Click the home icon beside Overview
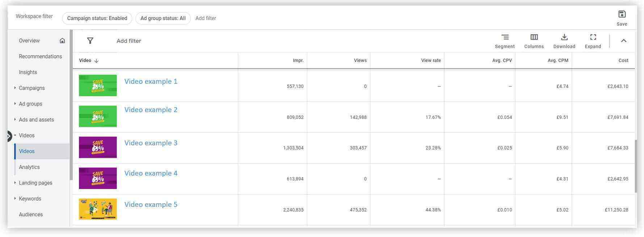644x237 pixels. pyautogui.click(x=62, y=41)
